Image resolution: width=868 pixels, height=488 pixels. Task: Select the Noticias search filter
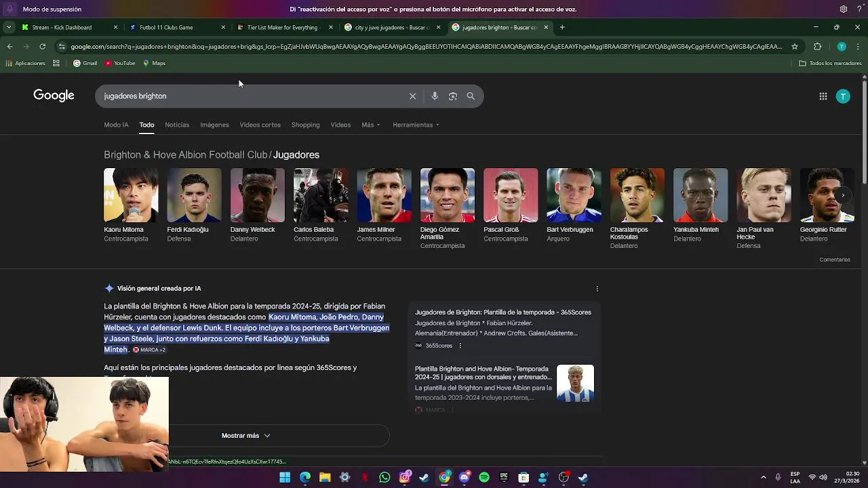point(177,125)
